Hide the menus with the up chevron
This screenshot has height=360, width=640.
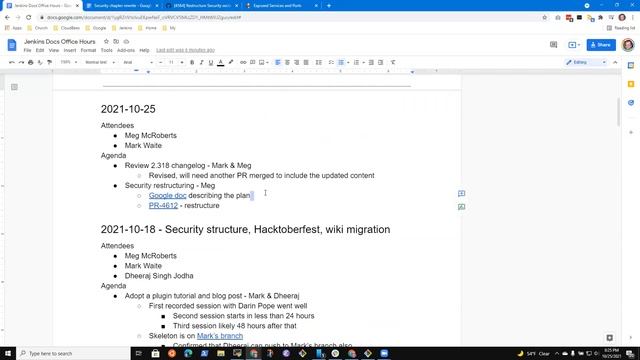pos(615,62)
